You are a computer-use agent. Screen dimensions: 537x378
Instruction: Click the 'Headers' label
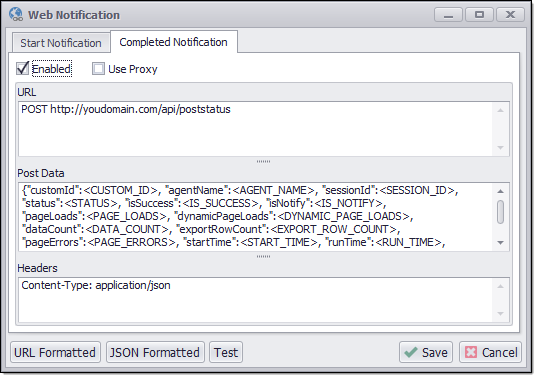(37, 268)
